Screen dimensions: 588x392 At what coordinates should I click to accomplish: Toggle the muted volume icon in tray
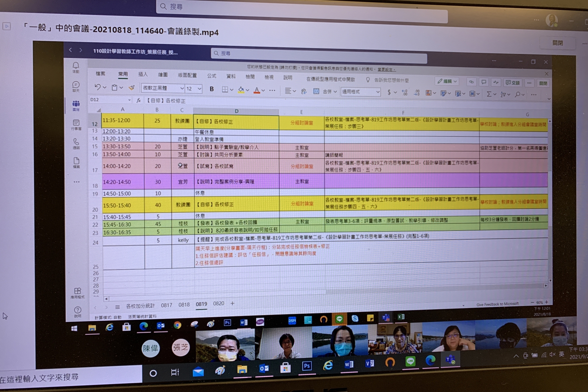coord(552,355)
